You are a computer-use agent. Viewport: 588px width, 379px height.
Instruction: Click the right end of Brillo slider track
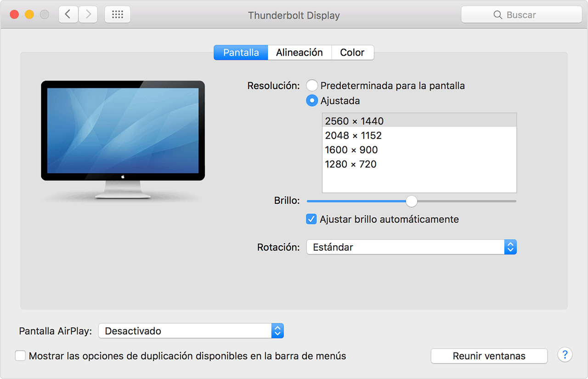tap(514, 201)
